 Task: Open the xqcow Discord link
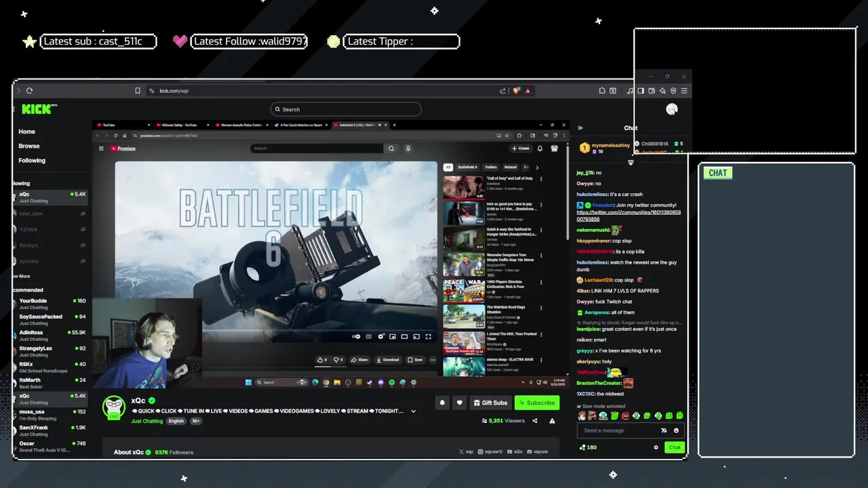tap(537, 451)
